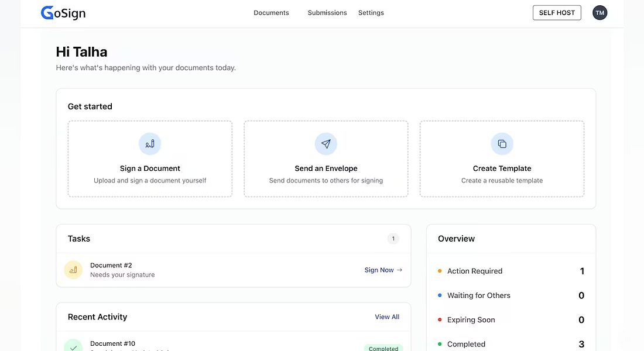Click the 'Needs your signature' text
Image resolution: width=644 pixels, height=351 pixels.
(122, 274)
